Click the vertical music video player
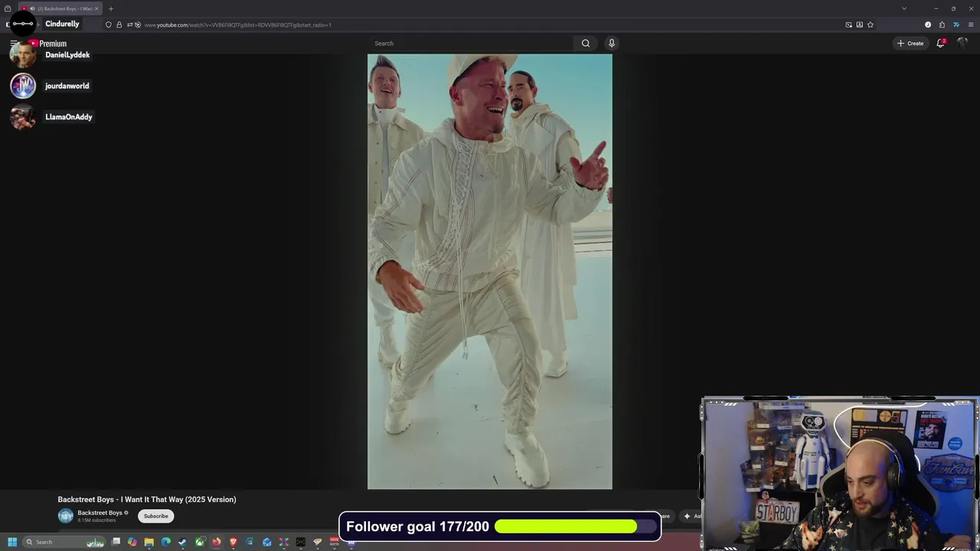The image size is (980, 551). pyautogui.click(x=490, y=271)
